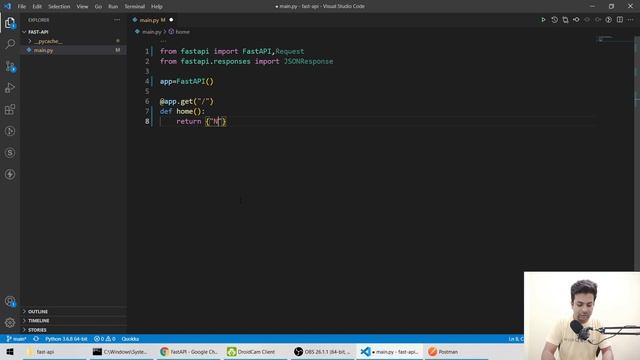Open the Go menu

pos(98,7)
